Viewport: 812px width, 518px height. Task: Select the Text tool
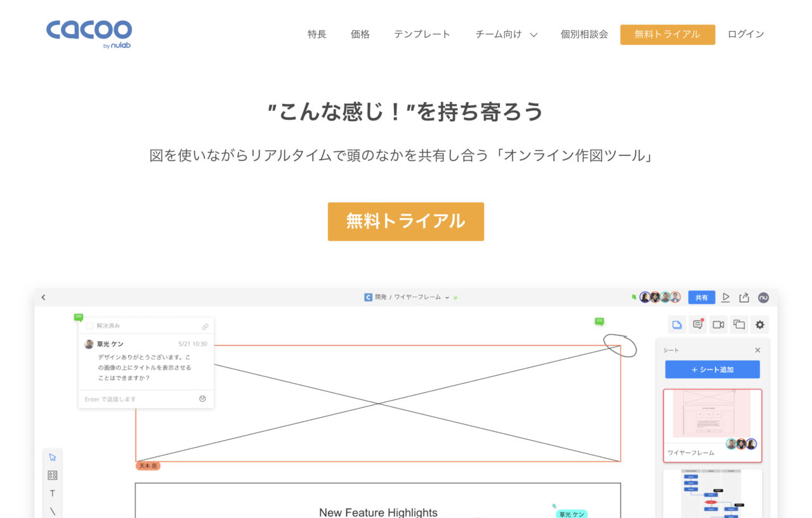pos(53,493)
